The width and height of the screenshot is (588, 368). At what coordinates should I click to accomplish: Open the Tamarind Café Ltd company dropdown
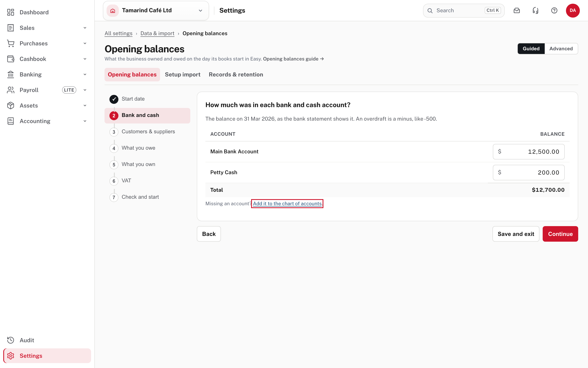156,10
